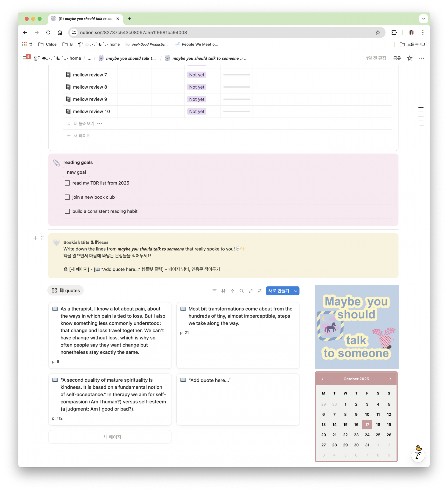The width and height of the screenshot is (448, 491).
Task: Open the Notion sidebar hamburger menu
Action: tap(25, 58)
